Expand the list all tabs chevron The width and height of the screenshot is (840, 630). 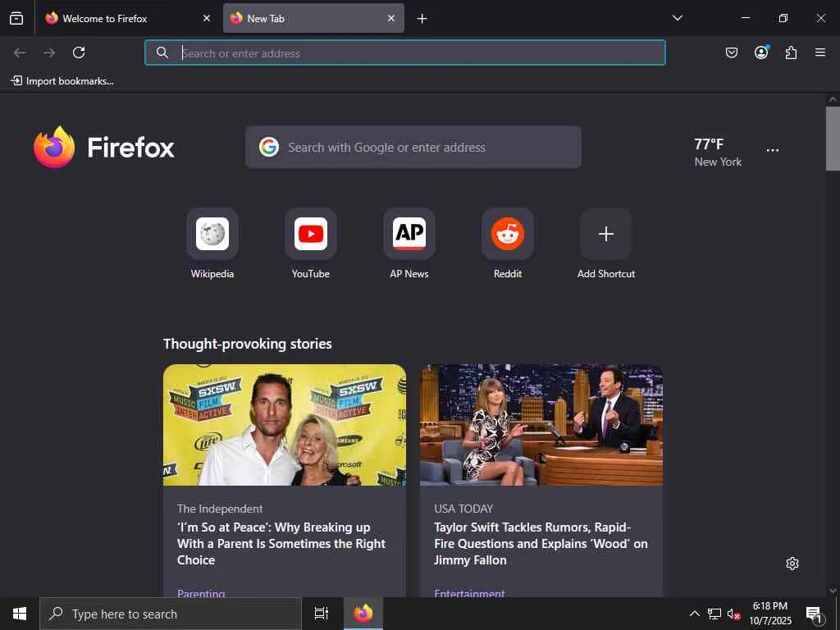[x=678, y=18]
